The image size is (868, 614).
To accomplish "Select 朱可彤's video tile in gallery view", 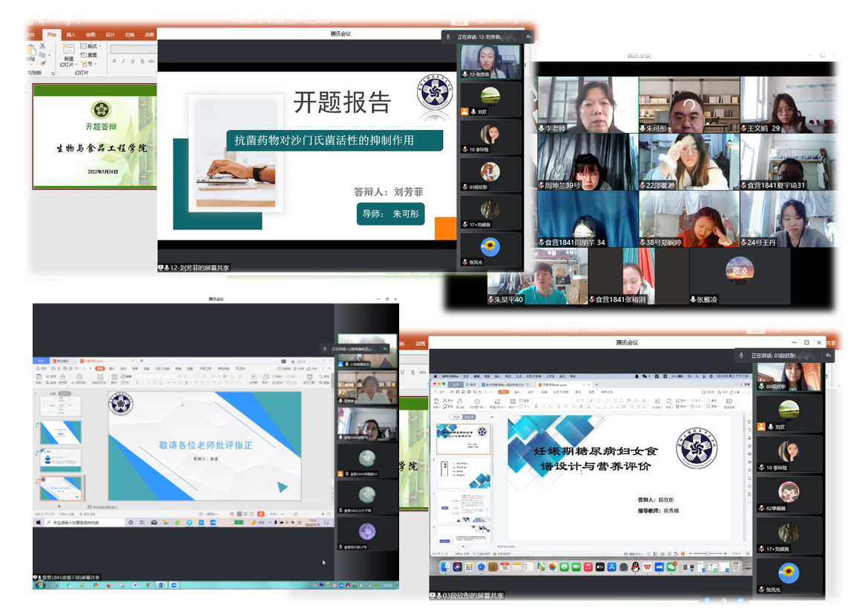I will [688, 105].
